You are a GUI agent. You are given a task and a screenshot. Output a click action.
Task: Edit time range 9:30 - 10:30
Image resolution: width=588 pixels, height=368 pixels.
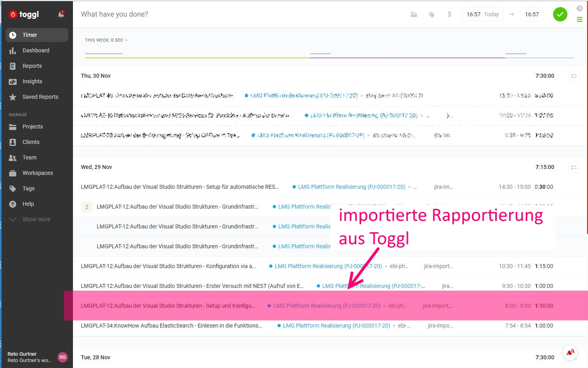[x=516, y=286]
